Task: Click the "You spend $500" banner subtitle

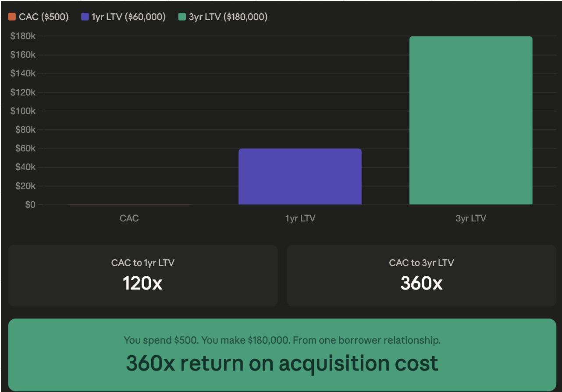Action: tap(282, 340)
